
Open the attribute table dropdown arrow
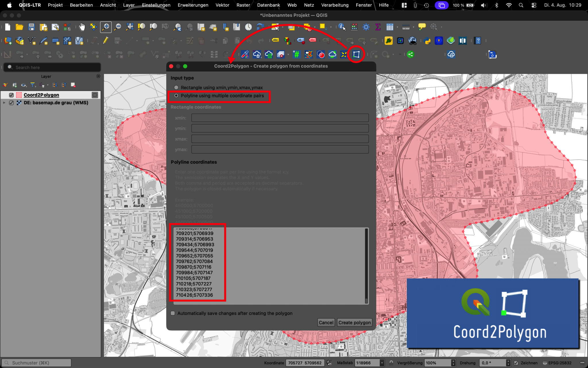(x=397, y=27)
